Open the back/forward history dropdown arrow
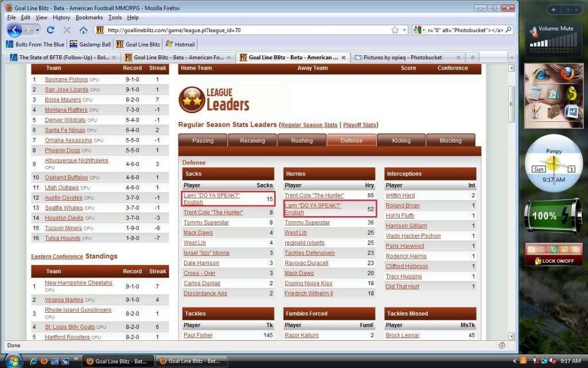Image resolution: width=588 pixels, height=368 pixels. click(x=38, y=30)
